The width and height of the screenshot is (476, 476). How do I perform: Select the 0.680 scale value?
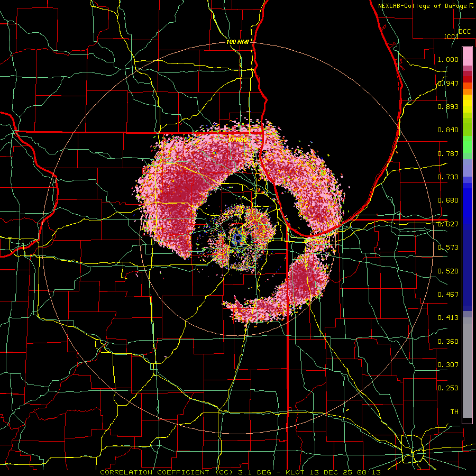[x=448, y=200]
